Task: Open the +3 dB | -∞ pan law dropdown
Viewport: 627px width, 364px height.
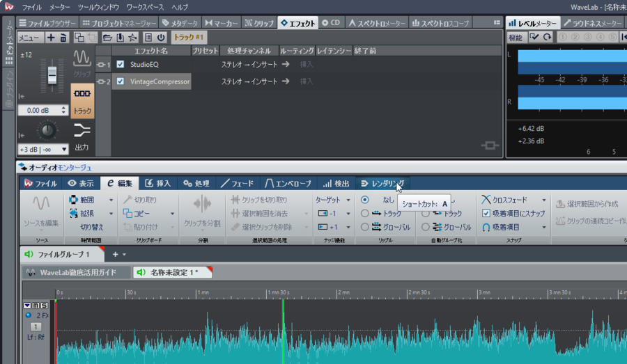Action: click(42, 150)
